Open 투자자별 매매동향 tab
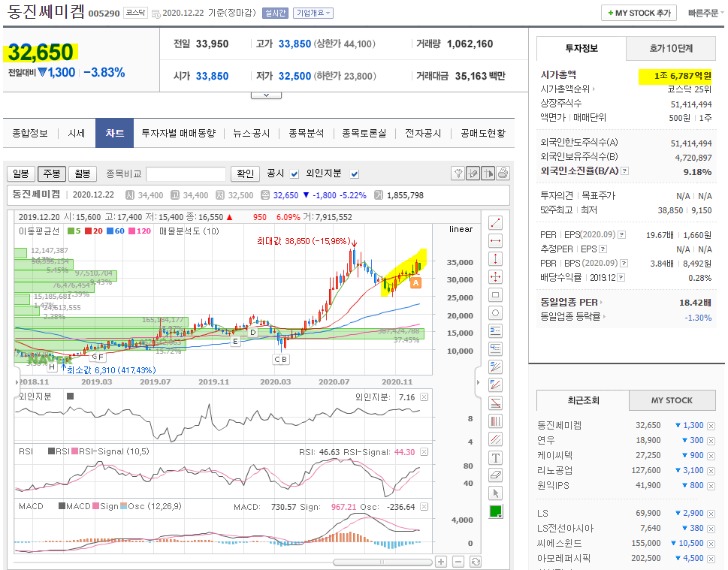Viewport: 728px width, 570px height. [179, 133]
